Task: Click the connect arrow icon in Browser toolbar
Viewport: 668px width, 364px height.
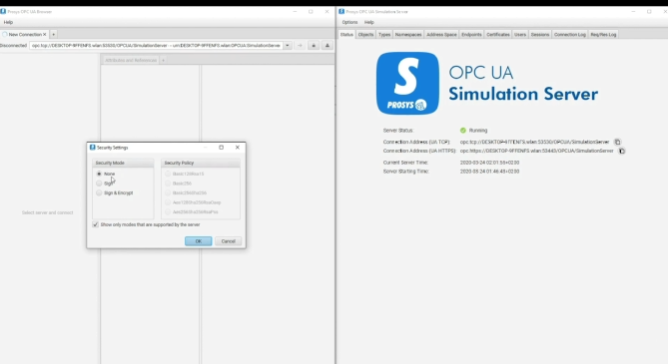Action: click(300, 46)
